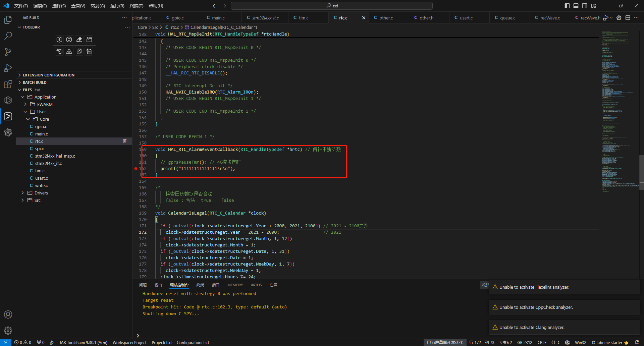Toggle primary sidebar visibility

tap(567, 6)
